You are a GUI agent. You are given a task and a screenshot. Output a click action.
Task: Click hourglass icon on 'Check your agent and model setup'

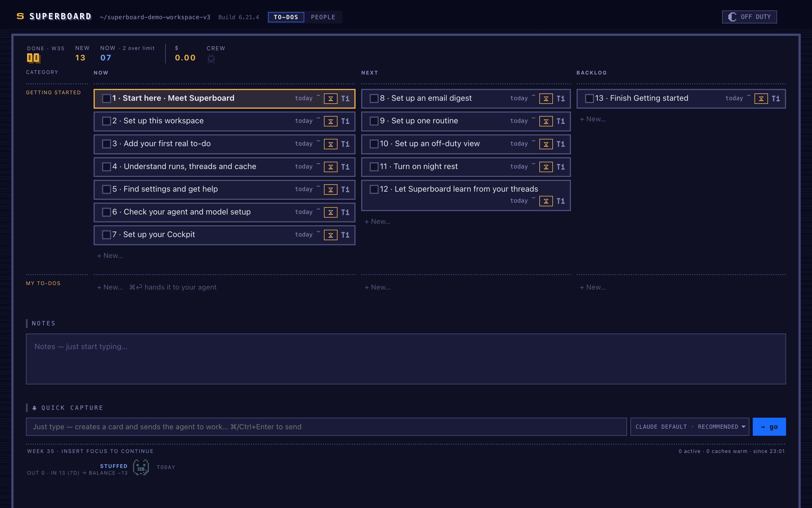point(330,212)
